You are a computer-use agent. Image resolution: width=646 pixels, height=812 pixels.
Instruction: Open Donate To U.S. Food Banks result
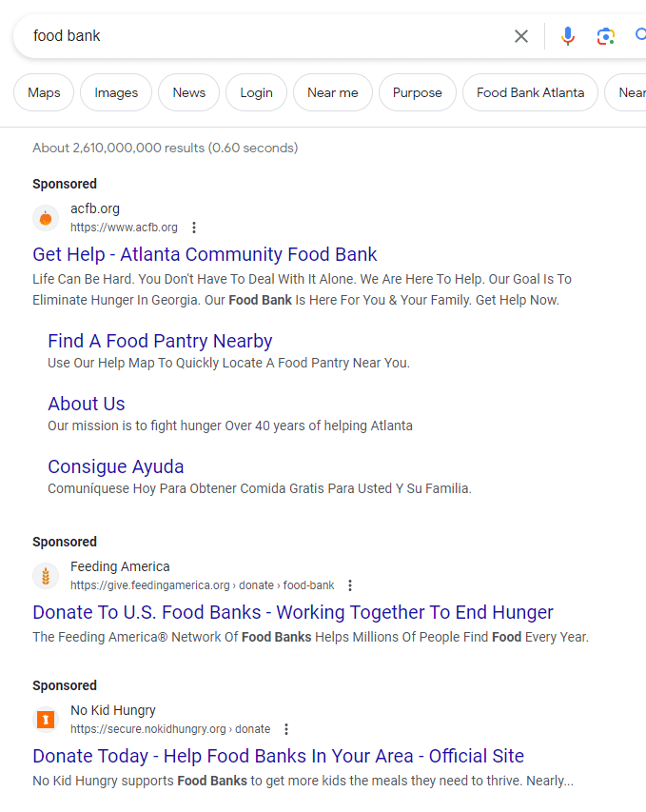pyautogui.click(x=292, y=612)
